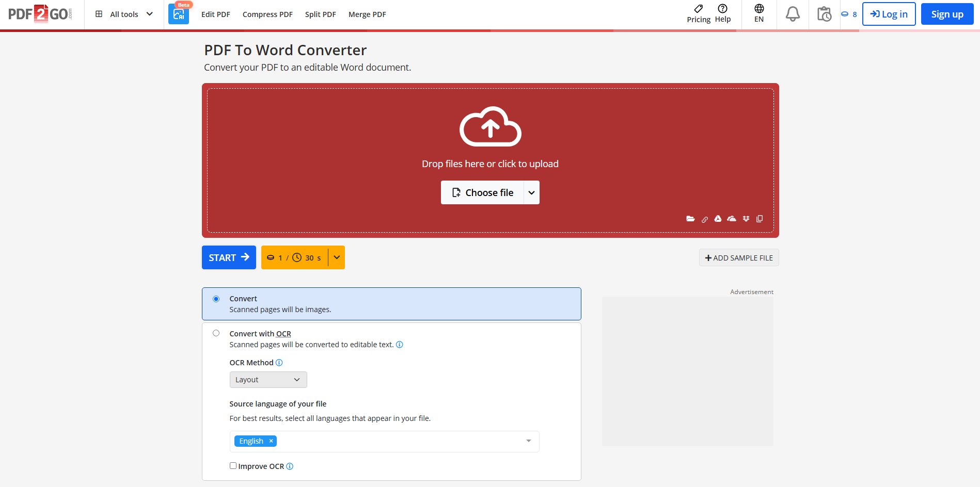Import a file from Google Drive

[x=718, y=219]
